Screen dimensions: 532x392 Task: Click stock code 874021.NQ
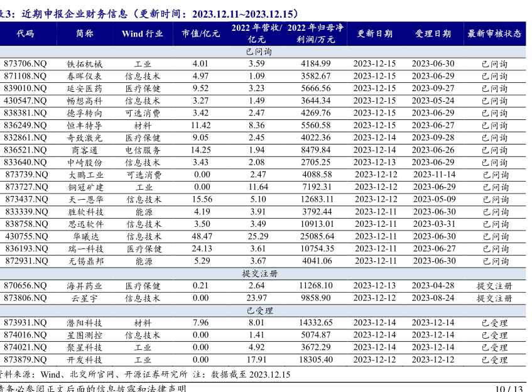click(x=25, y=347)
